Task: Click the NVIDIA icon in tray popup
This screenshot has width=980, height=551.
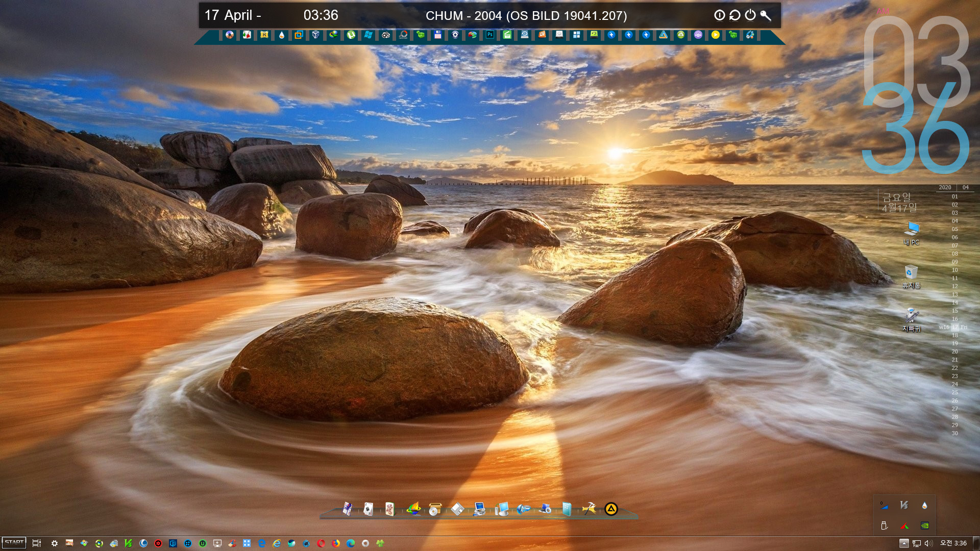Action: tap(924, 525)
